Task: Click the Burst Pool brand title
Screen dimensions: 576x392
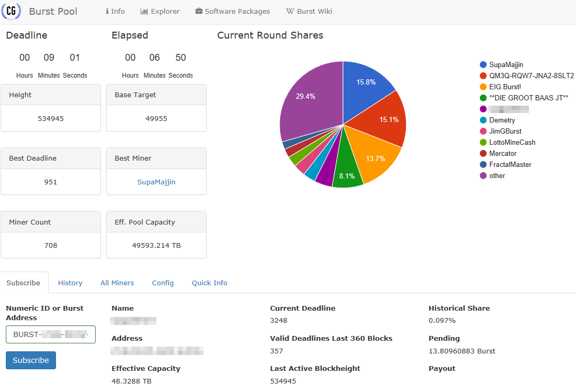Action: tap(53, 11)
